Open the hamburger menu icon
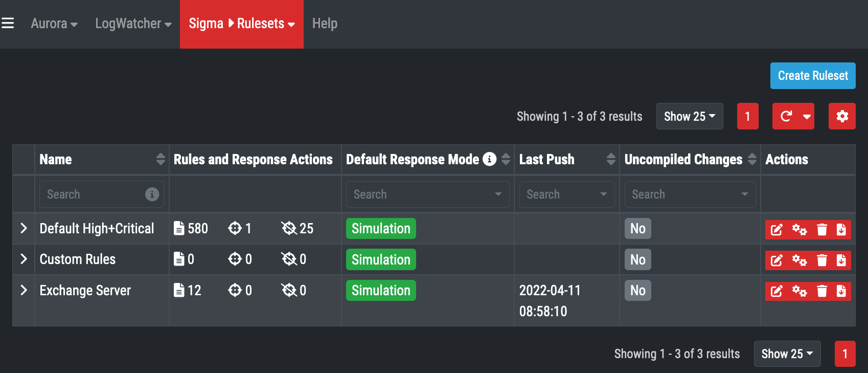Image resolution: width=868 pixels, height=373 pixels. [8, 24]
